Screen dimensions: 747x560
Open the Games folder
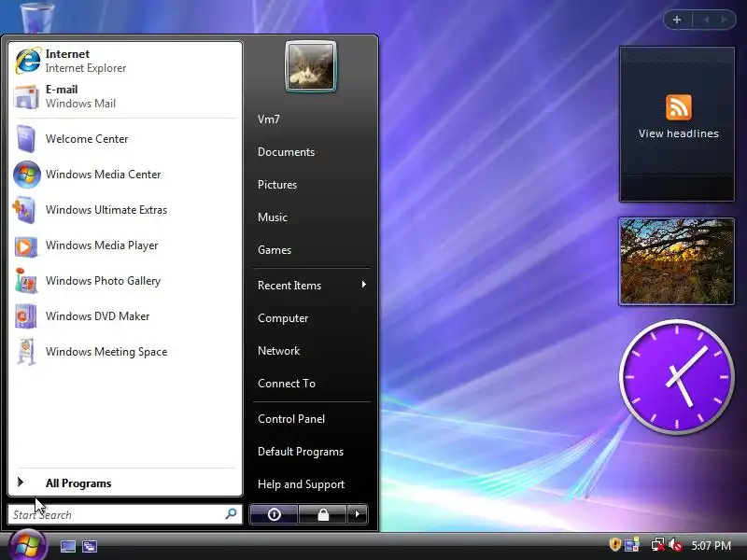point(275,250)
